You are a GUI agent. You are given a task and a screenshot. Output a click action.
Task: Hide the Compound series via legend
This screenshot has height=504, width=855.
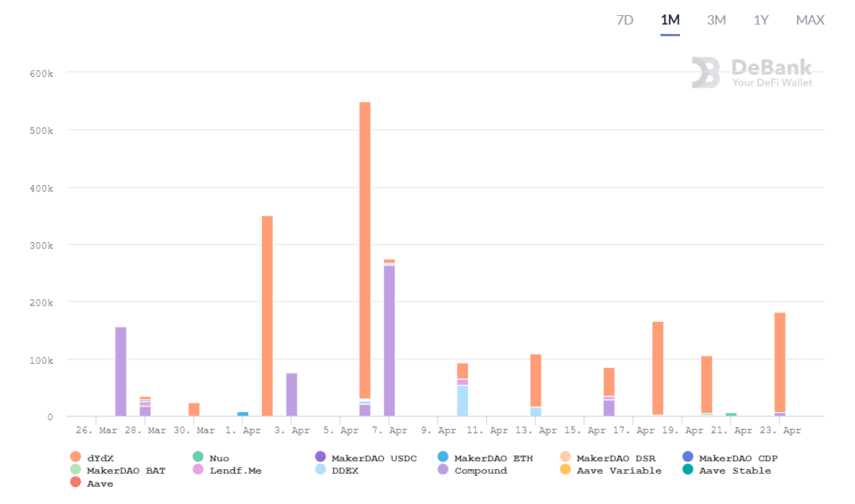480,471
